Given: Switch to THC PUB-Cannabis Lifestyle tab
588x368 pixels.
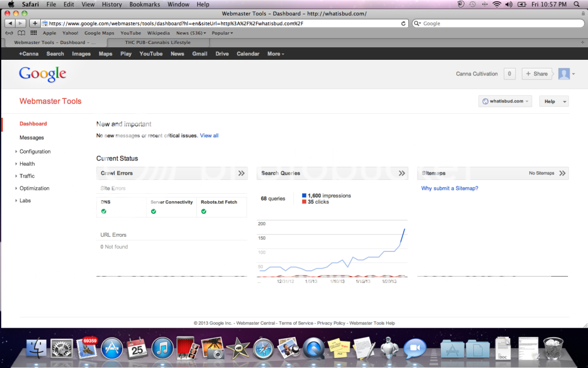Looking at the screenshot, I should pos(157,43).
